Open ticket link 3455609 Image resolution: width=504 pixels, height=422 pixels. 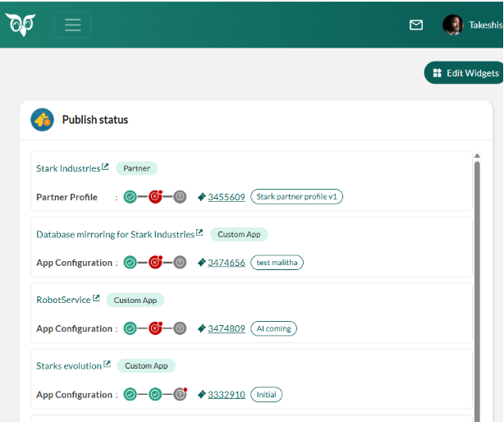pos(227,197)
